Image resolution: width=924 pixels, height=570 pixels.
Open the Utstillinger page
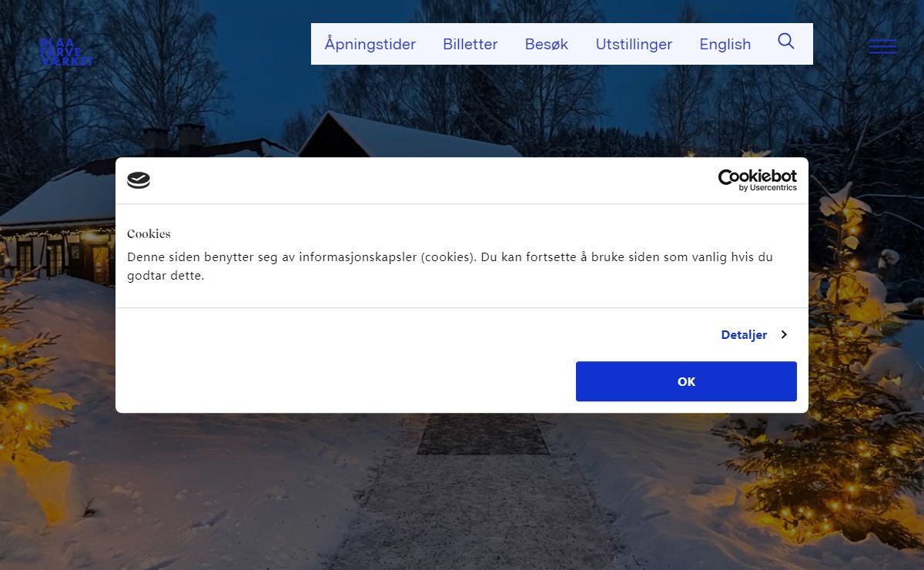pos(634,44)
